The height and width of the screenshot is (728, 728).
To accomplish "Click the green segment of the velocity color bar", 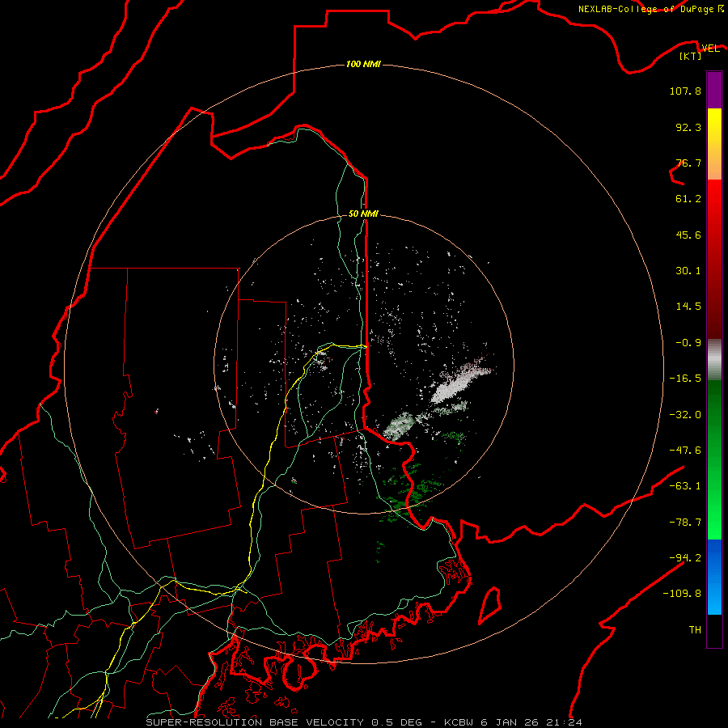I will (714, 459).
